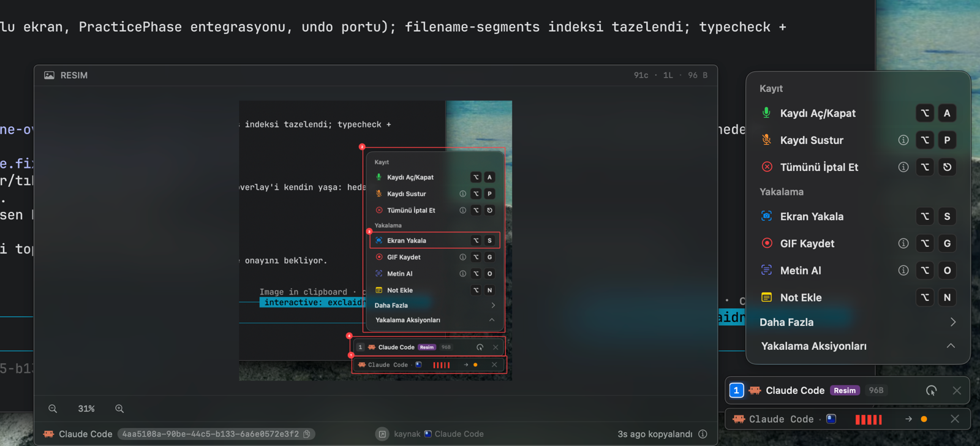This screenshot has width=980, height=446.
Task: Click the zoom out magnifier icon
Action: [x=53, y=409]
